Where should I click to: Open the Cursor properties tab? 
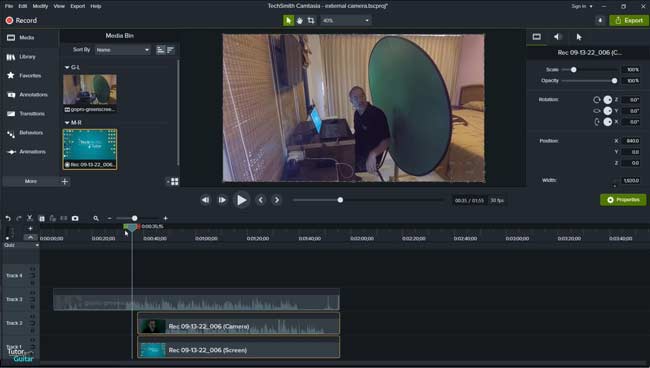579,37
